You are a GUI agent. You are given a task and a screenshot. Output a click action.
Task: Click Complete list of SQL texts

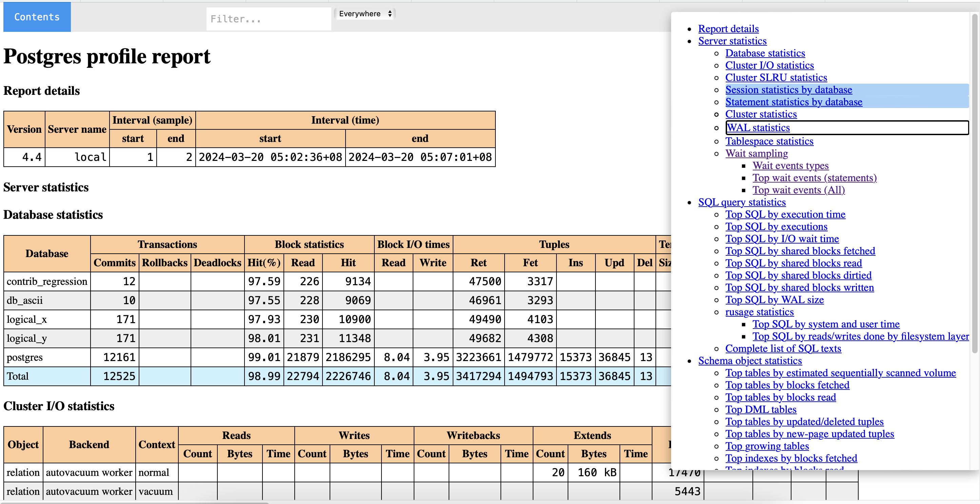pos(783,349)
